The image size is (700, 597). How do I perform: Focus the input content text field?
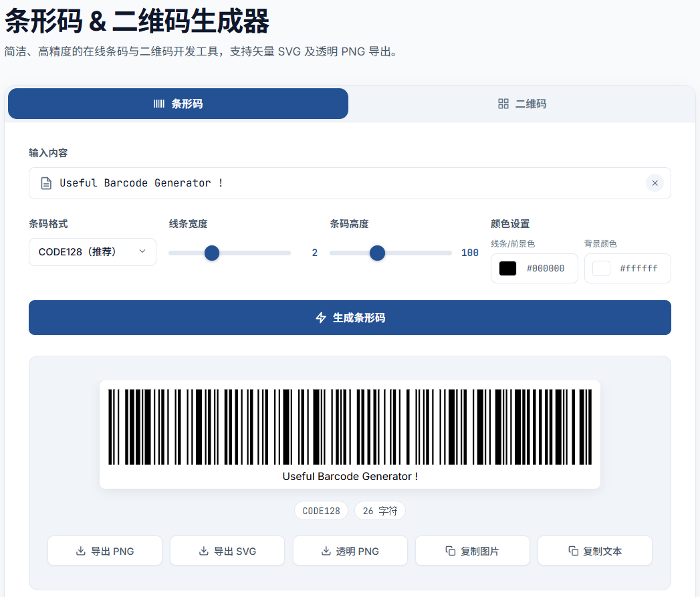pos(350,183)
